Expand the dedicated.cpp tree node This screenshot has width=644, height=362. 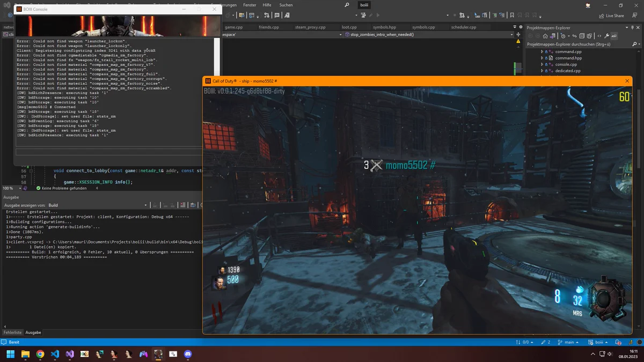coord(542,71)
